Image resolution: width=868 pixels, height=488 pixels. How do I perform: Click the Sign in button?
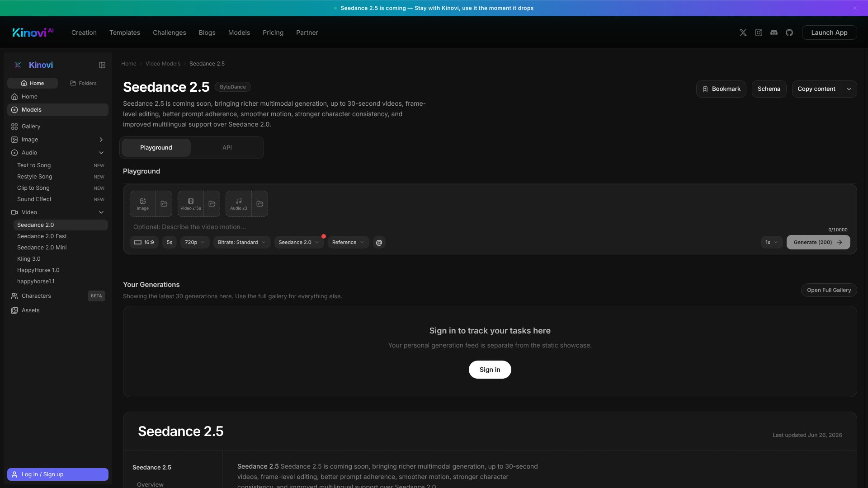[x=490, y=370]
